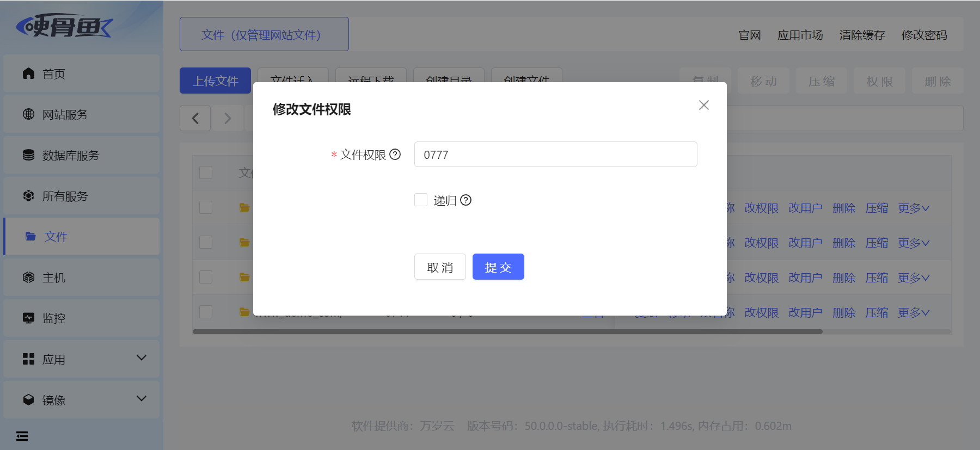Click the folder icon in the second file row
The image size is (980, 450).
(245, 242)
